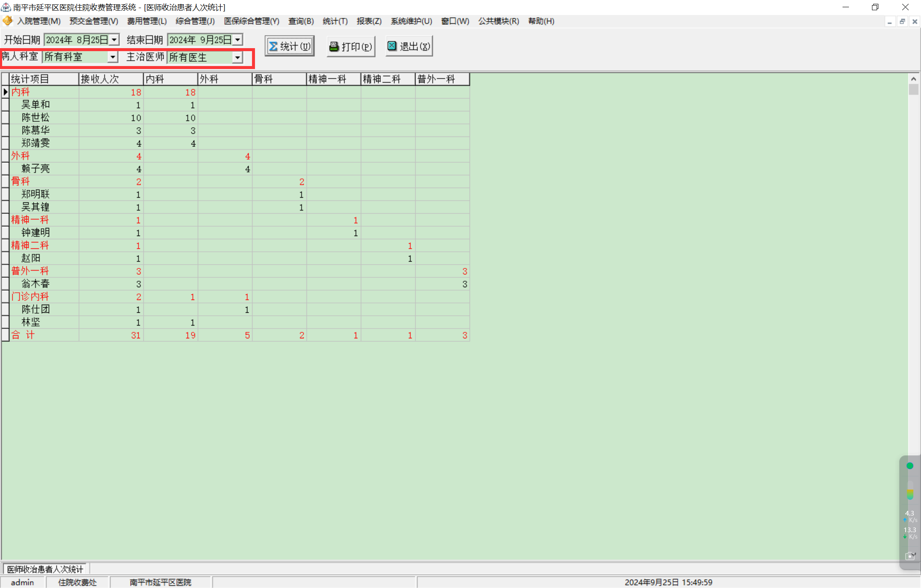Open the 开始日期 date dropdown
The height and width of the screenshot is (588, 921).
pos(114,40)
